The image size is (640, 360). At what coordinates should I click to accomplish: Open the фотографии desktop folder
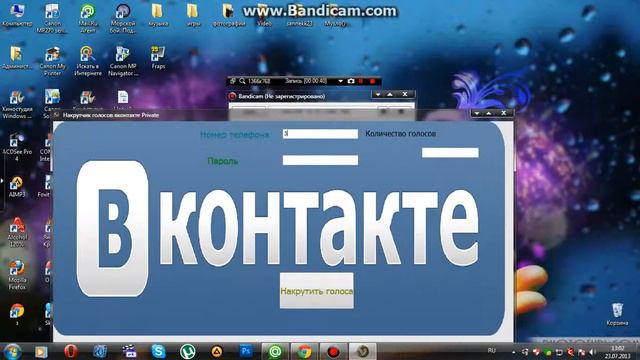point(229,16)
